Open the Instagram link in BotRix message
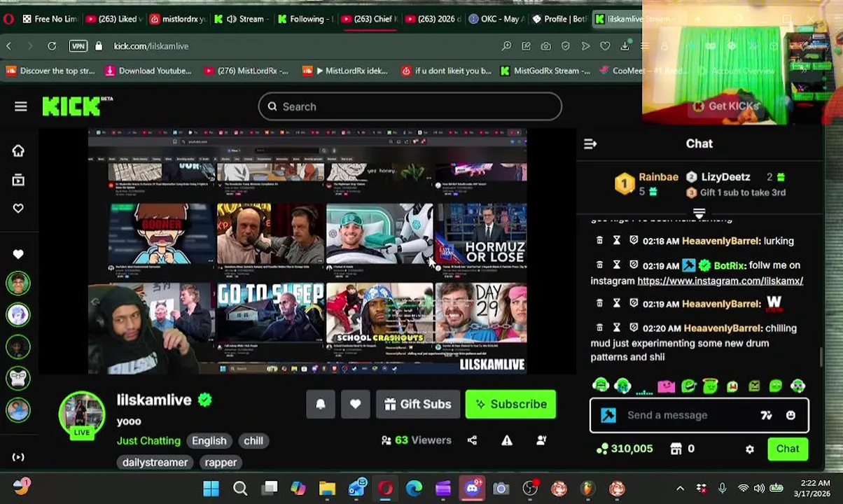Screen dimensions: 843x504 pyautogui.click(x=720, y=281)
